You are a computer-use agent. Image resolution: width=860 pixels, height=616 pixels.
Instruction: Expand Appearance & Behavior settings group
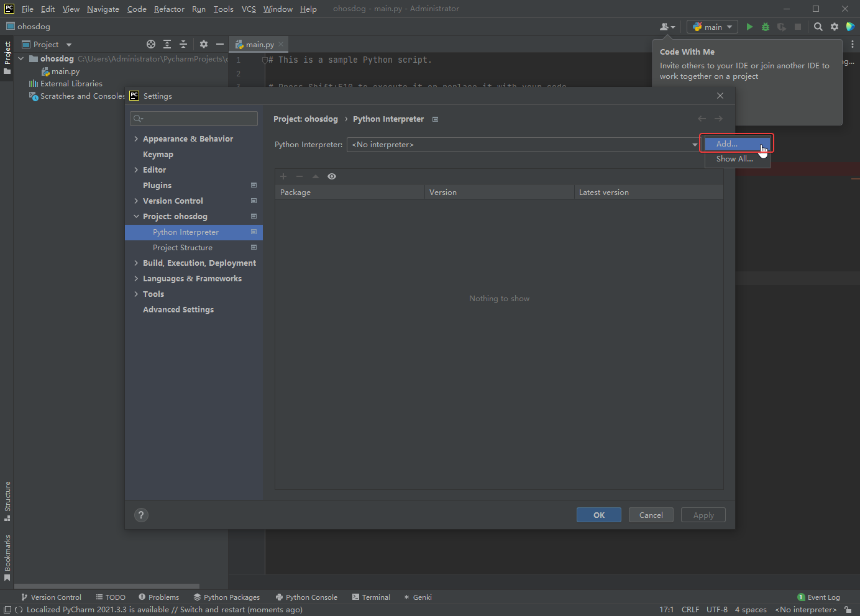coord(136,138)
